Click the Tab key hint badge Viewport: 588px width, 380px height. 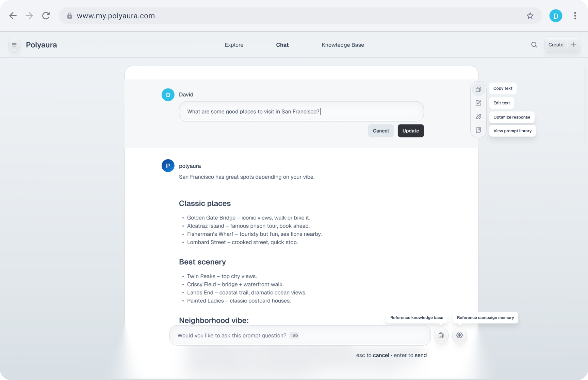pos(294,335)
